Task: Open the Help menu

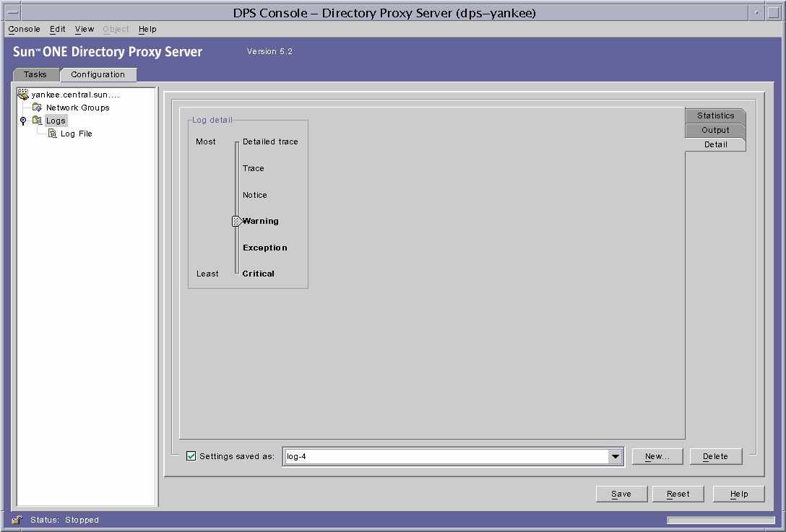Action: 147,29
